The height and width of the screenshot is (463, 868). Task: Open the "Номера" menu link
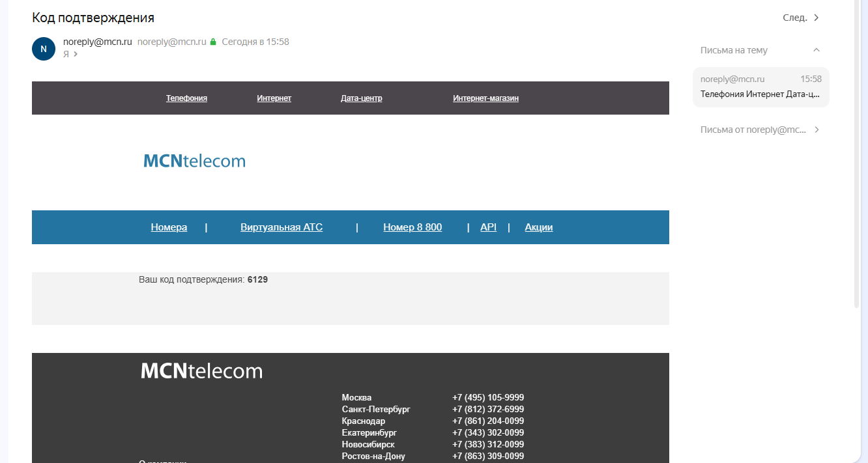pos(169,227)
